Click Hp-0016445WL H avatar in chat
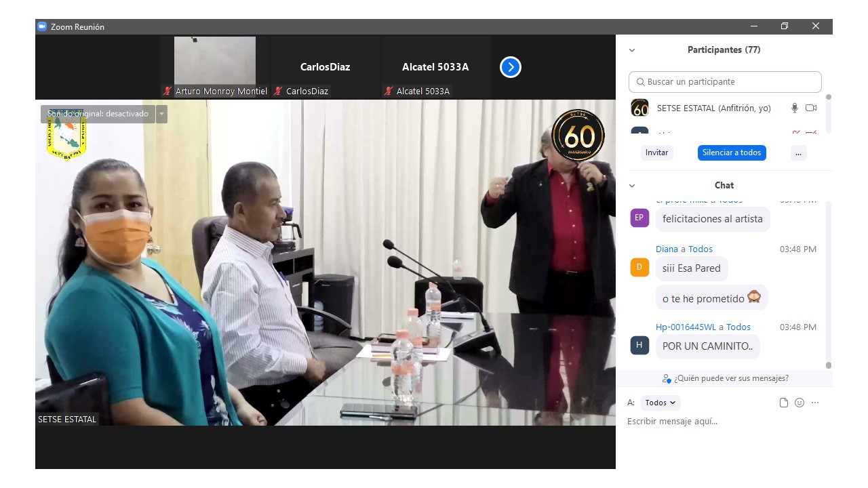 pyautogui.click(x=639, y=345)
